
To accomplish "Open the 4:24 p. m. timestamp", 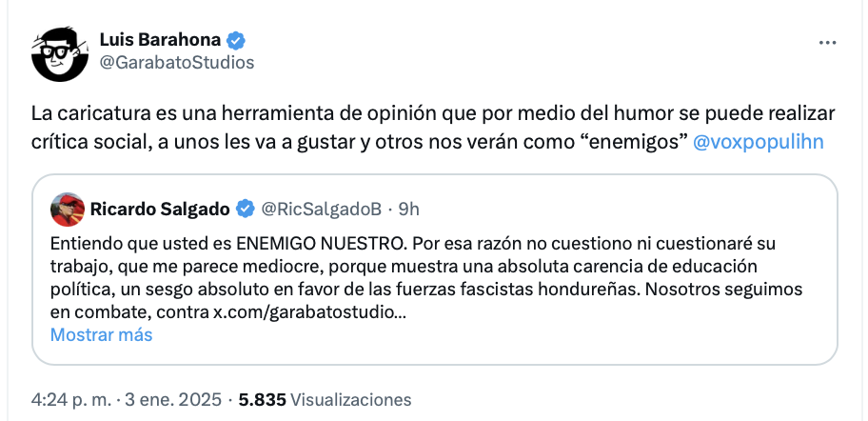I will [x=72, y=399].
